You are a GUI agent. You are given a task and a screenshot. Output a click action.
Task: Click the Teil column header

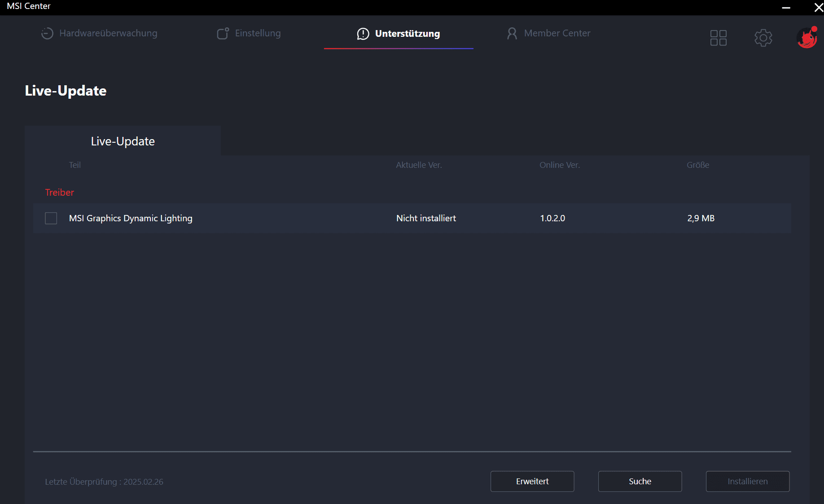[x=75, y=165]
